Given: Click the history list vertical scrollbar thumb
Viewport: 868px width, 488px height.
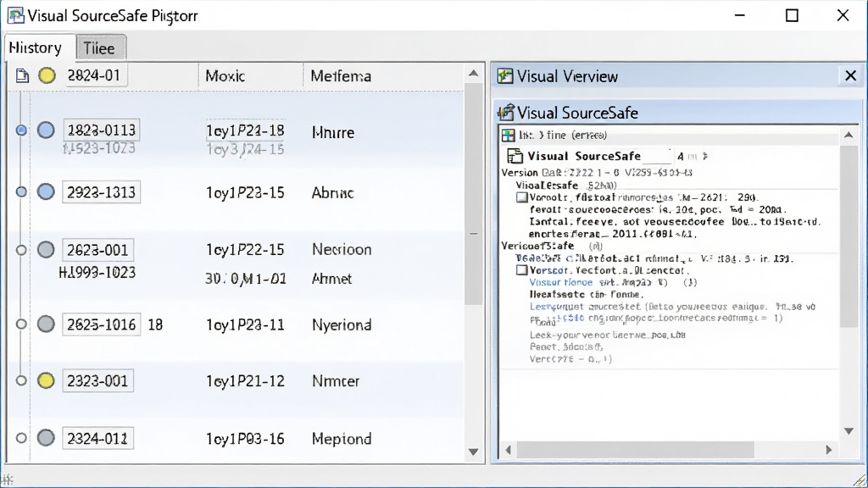Looking at the screenshot, I should (473, 194).
